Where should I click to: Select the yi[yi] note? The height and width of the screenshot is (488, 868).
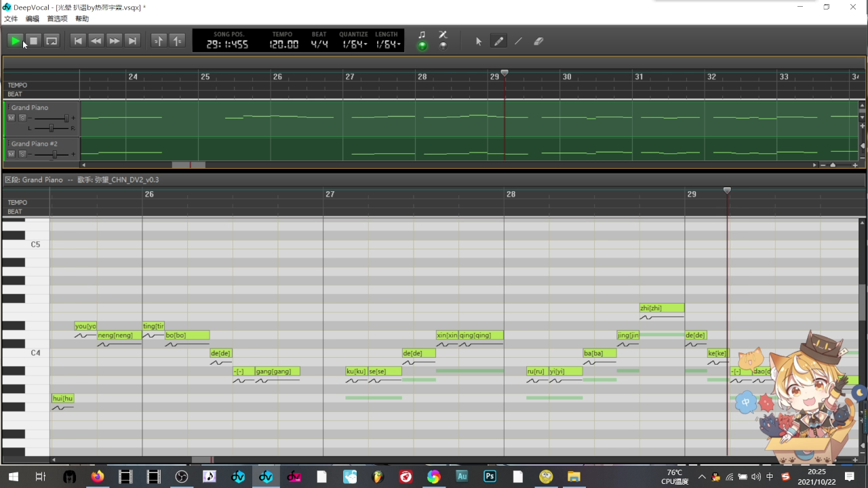pos(566,371)
